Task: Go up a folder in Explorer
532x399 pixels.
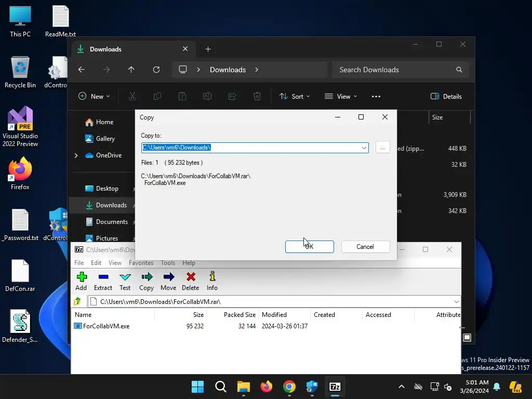Action: click(131, 70)
